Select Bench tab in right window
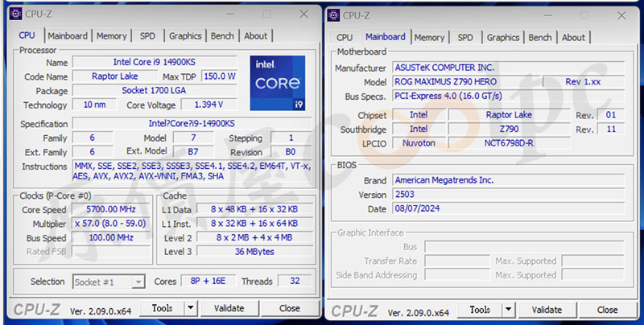Viewport: 644px width, 325px height. click(539, 37)
